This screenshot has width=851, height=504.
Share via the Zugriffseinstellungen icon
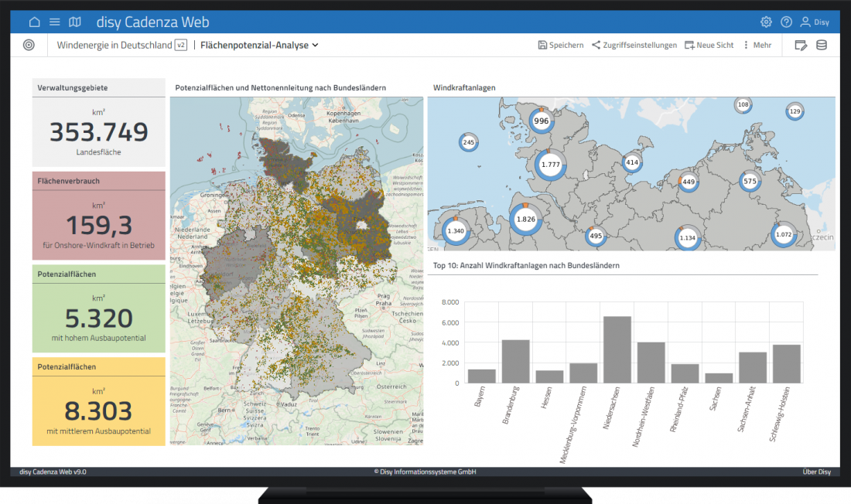click(634, 45)
